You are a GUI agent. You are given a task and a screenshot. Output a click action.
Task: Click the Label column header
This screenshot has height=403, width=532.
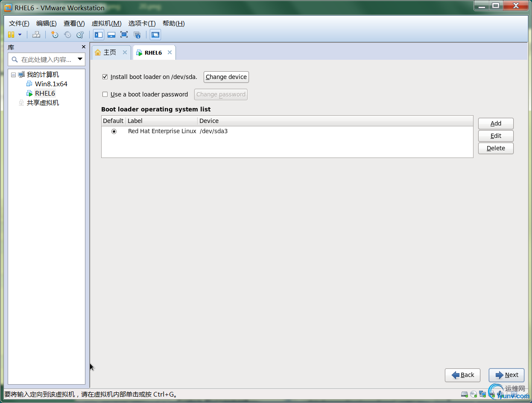[x=161, y=121]
